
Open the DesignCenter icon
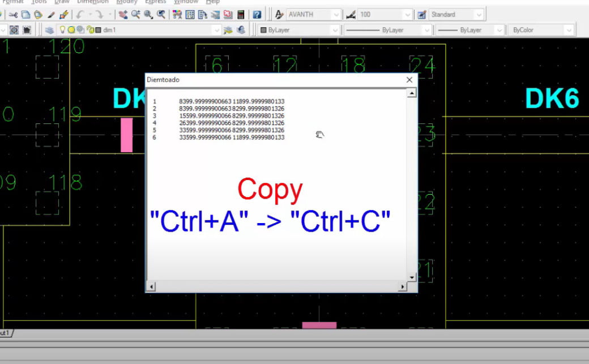[190, 15]
